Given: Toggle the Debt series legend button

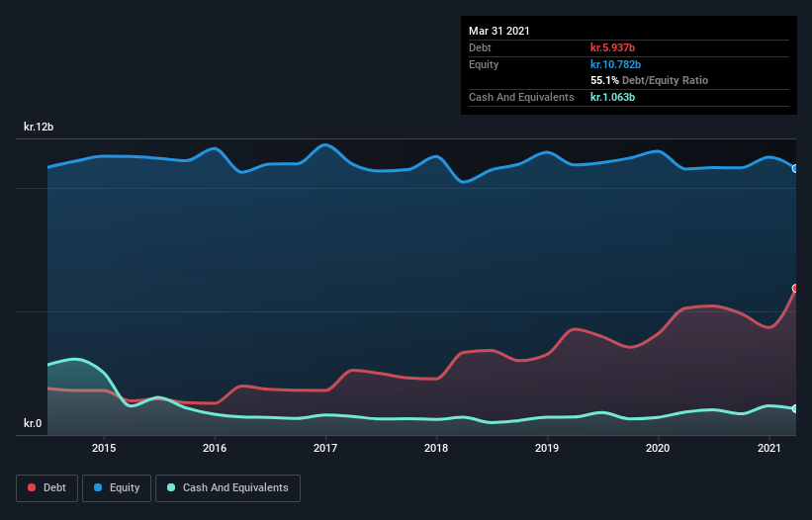Looking at the screenshot, I should point(47,488).
